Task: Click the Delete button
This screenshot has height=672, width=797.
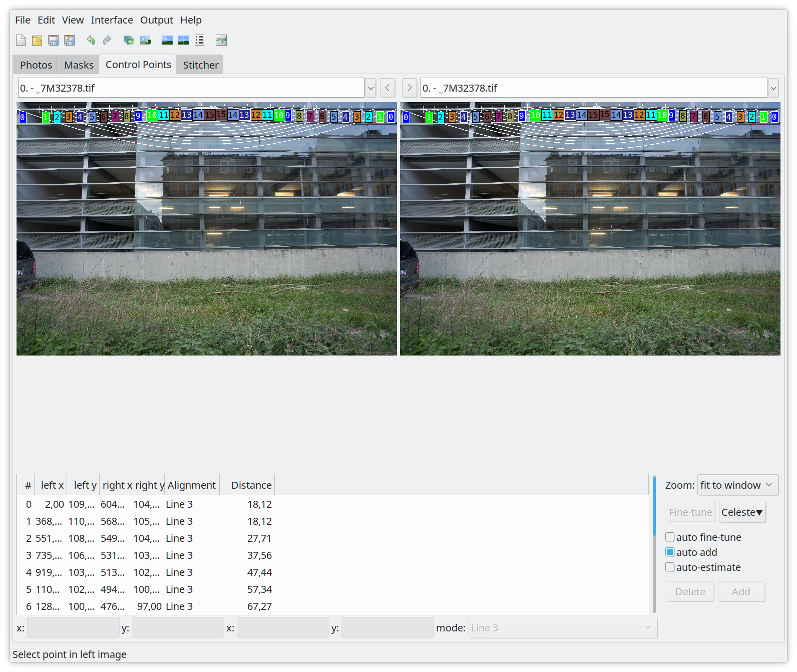Action: click(690, 591)
